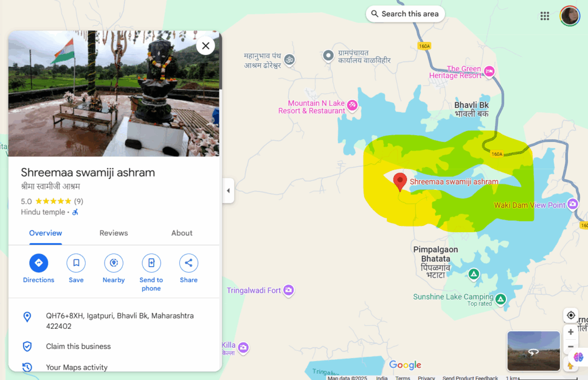Click Claim this business link
This screenshot has width=588, height=380.
pos(78,347)
